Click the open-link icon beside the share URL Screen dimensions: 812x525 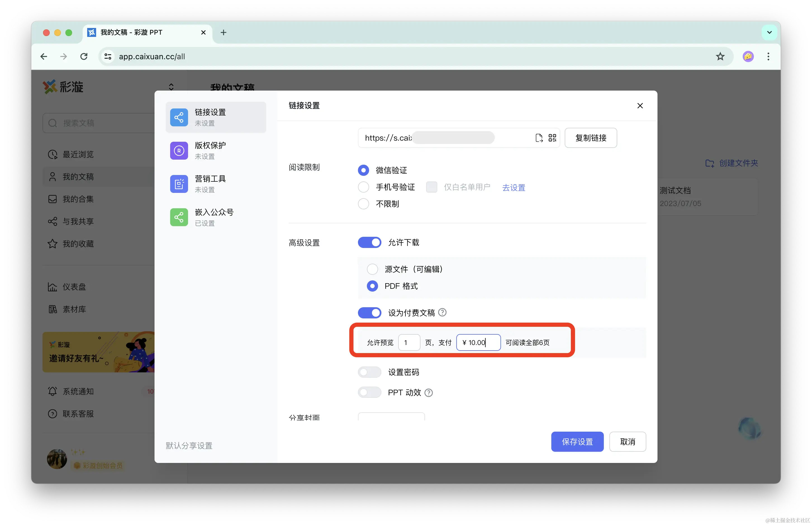(539, 138)
